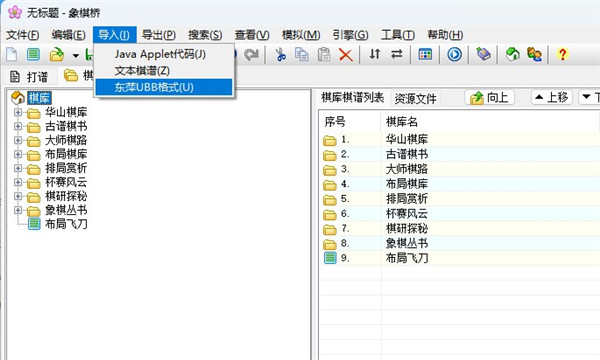Click the Cut scissors icon
This screenshot has height=360, width=600.
point(281,54)
